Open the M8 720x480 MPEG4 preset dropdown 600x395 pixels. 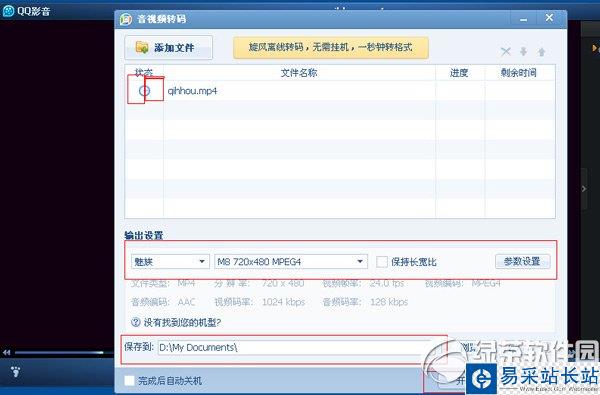(x=291, y=262)
